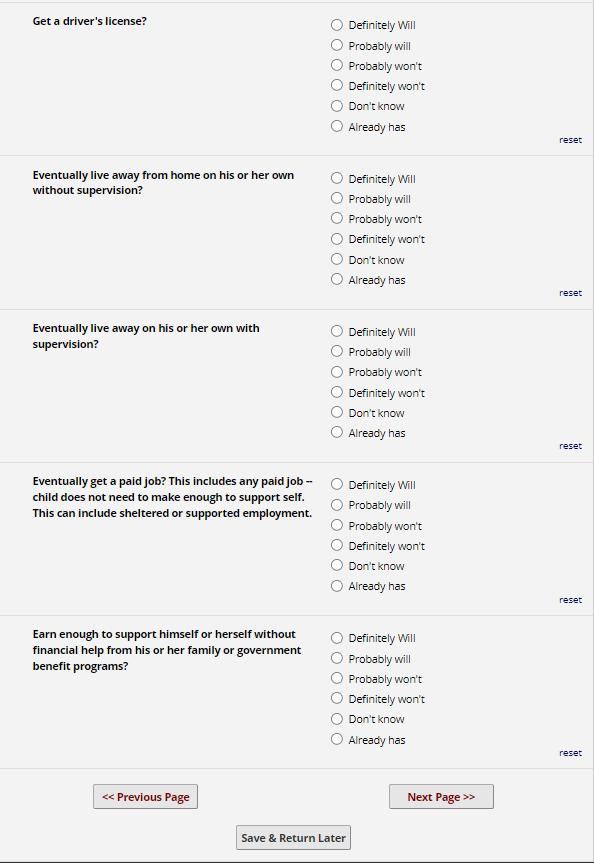
Task: Select 'Probably won't' for earning enough to support self
Action: point(337,678)
